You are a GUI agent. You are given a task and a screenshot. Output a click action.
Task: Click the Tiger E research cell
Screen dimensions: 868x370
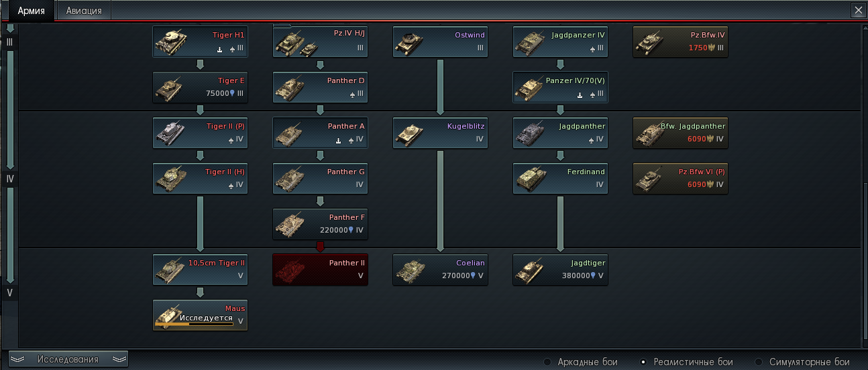click(x=201, y=87)
